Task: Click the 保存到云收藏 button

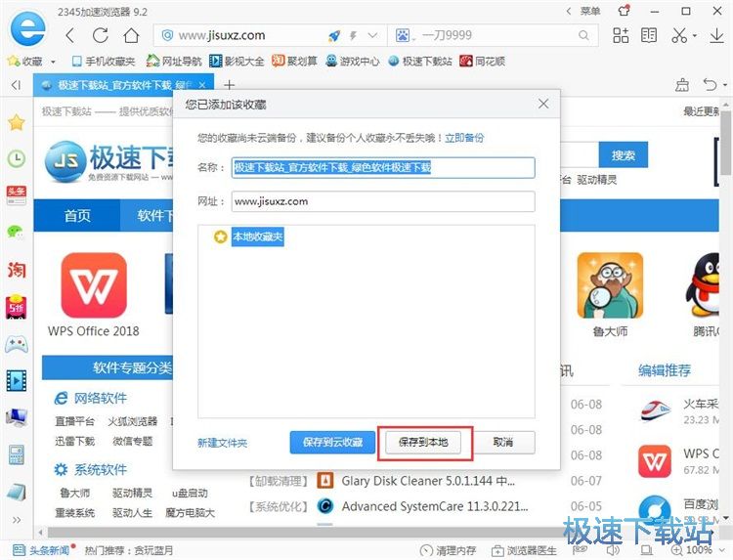Action: tap(332, 442)
